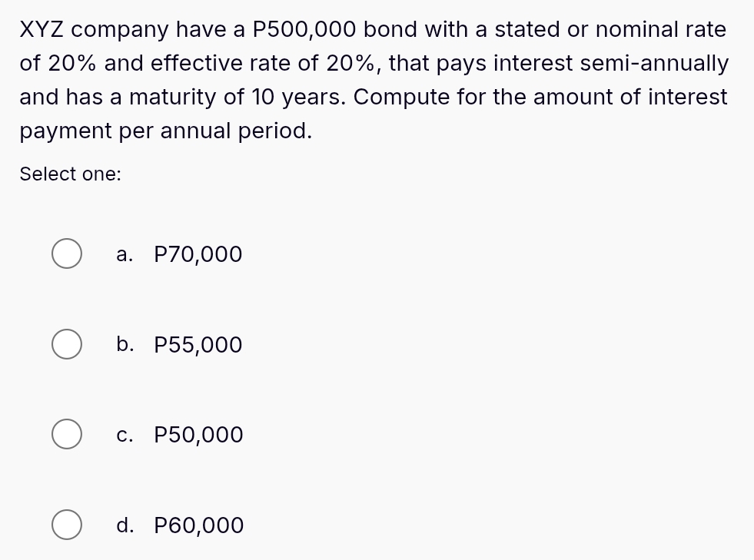Pick the P60,000 answer label

199,525
